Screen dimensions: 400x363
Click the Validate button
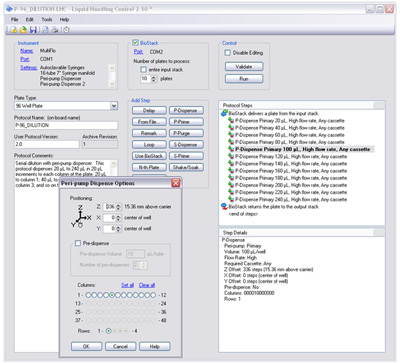coord(244,67)
